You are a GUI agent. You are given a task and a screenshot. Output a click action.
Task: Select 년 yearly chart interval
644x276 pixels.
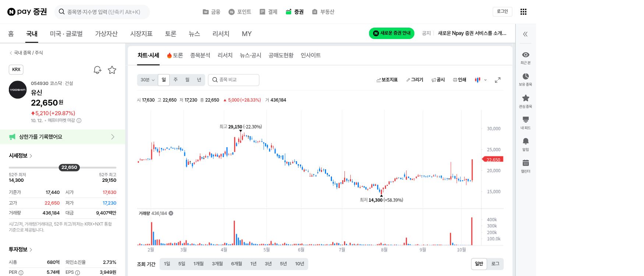click(x=199, y=80)
